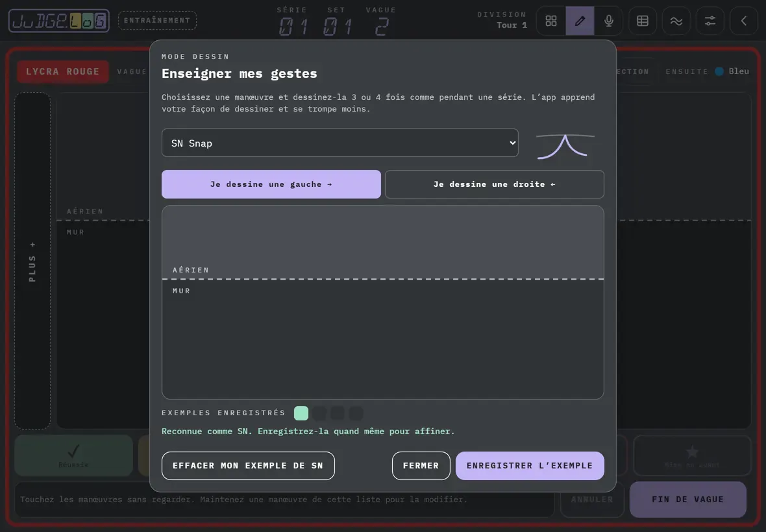Open the sliders settings icon
The height and width of the screenshot is (532, 766).
tap(710, 21)
